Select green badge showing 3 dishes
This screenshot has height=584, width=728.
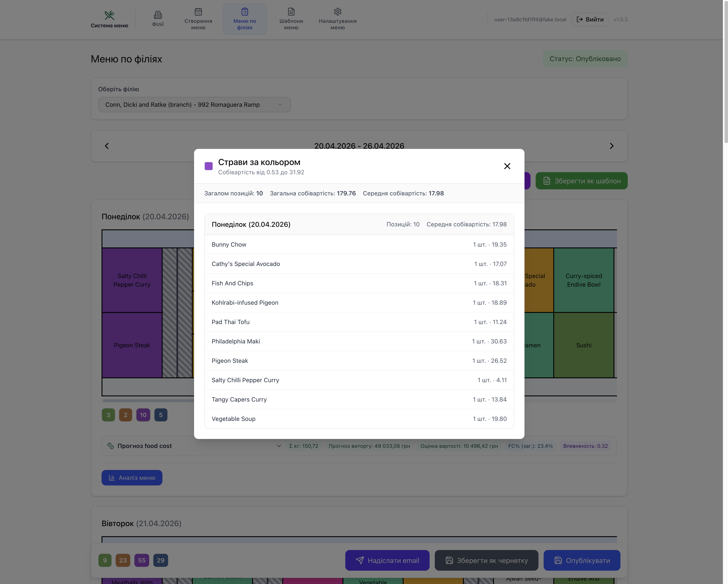coord(108,415)
